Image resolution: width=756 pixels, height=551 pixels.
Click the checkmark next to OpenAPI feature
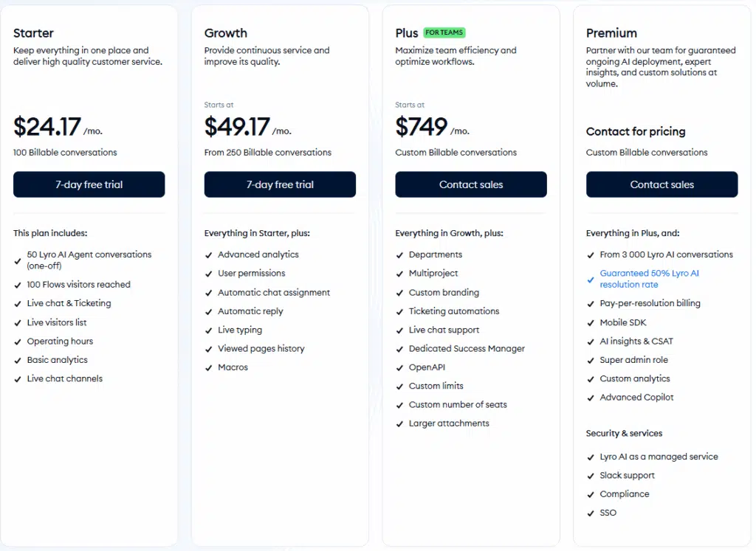[399, 367]
